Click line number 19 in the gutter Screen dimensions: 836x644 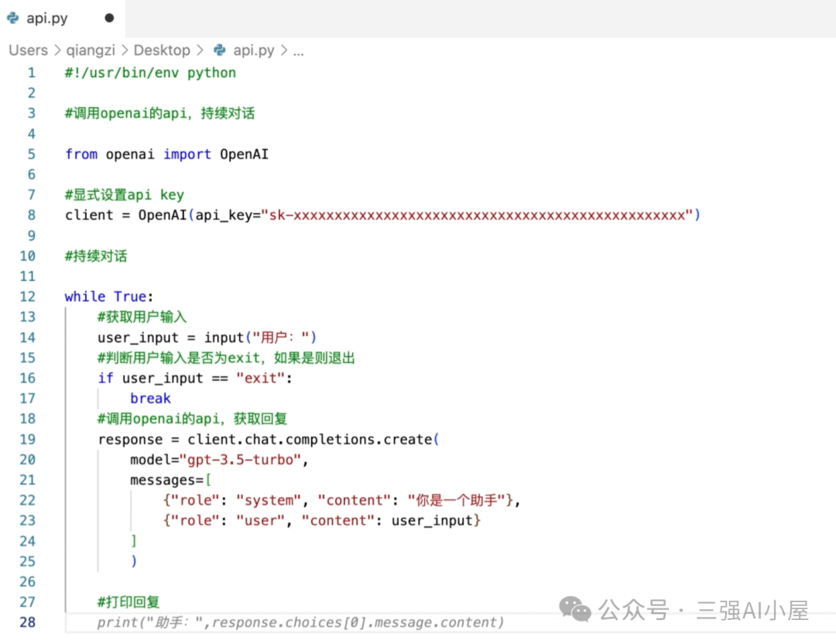27,440
